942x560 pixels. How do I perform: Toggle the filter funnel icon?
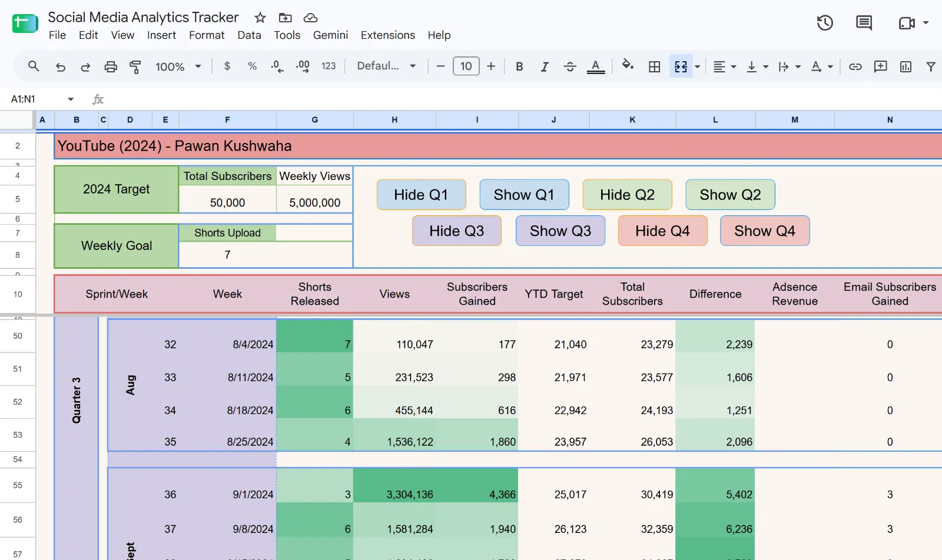tap(931, 66)
